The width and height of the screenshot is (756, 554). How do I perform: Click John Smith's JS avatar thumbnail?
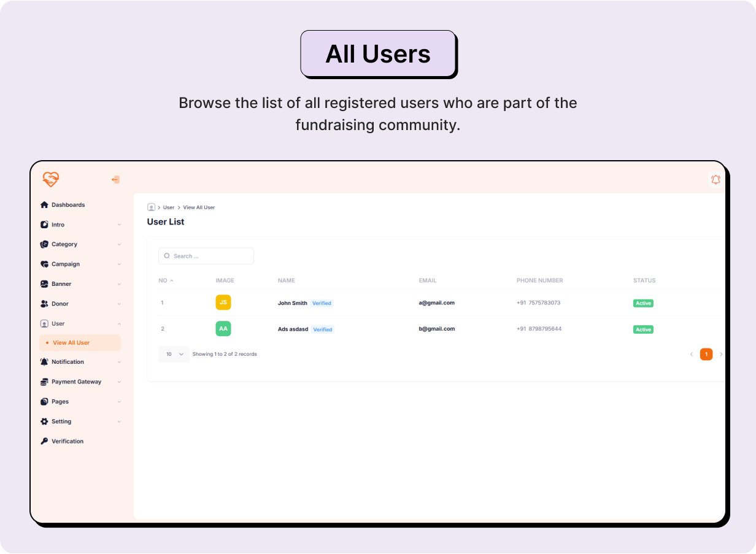coord(223,302)
